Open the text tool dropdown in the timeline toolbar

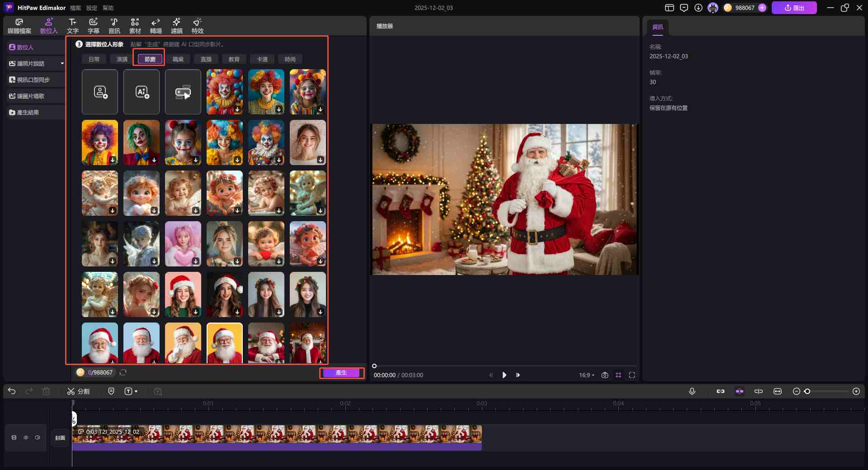point(131,391)
